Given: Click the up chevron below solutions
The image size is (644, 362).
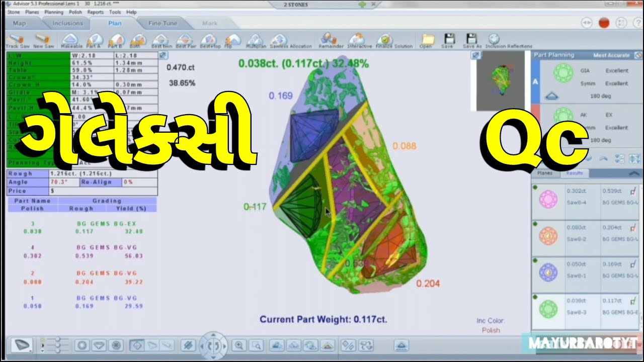Looking at the screenshot, I should [x=604, y=159].
